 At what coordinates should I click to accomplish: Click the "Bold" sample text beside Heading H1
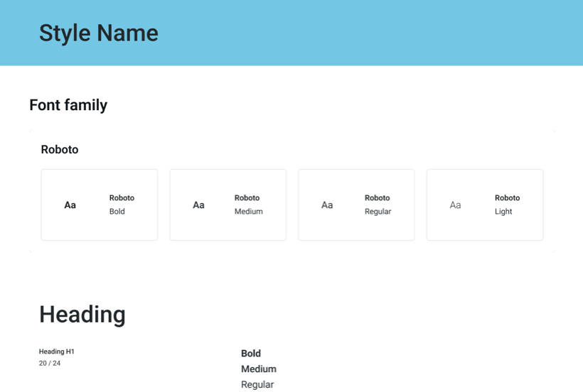pos(251,354)
